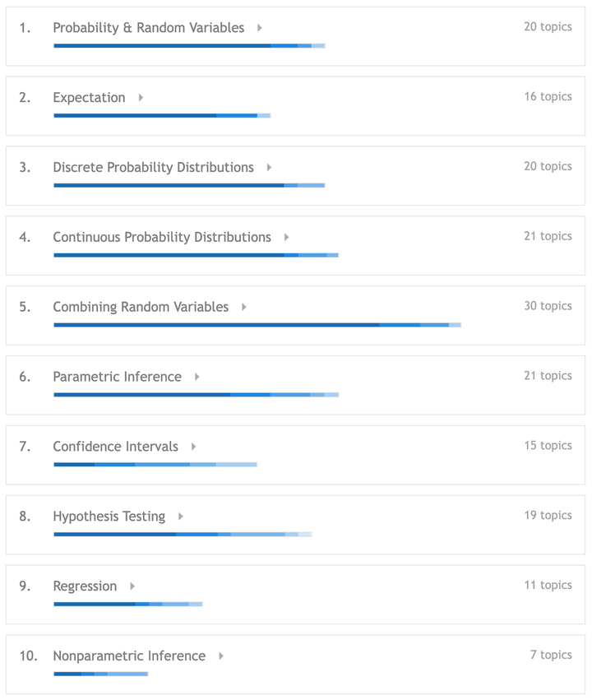Click the Confidence Intervals progress bar
Image resolution: width=592 pixels, height=700 pixels.
click(155, 465)
